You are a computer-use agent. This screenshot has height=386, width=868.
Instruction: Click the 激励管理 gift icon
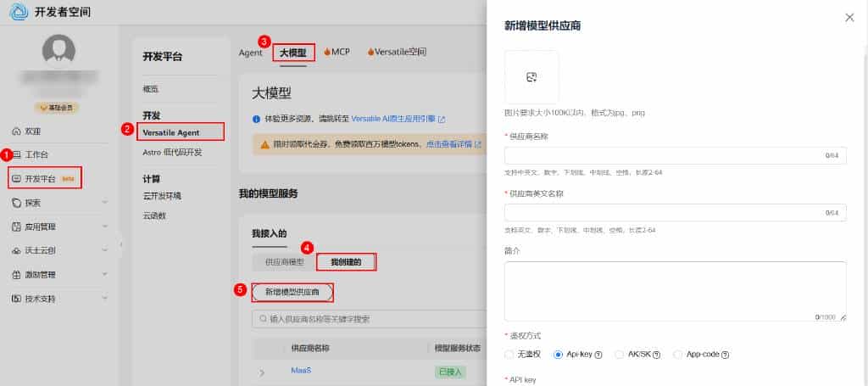(16, 275)
